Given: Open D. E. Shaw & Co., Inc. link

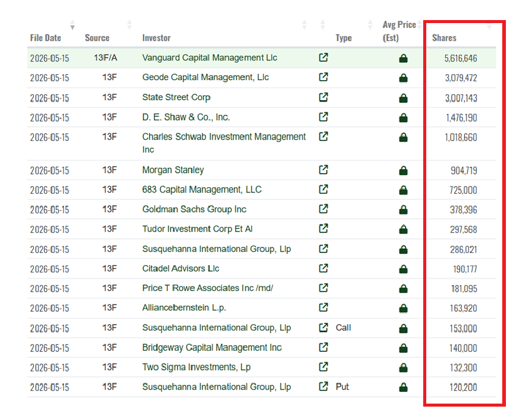Looking at the screenshot, I should pyautogui.click(x=186, y=117).
